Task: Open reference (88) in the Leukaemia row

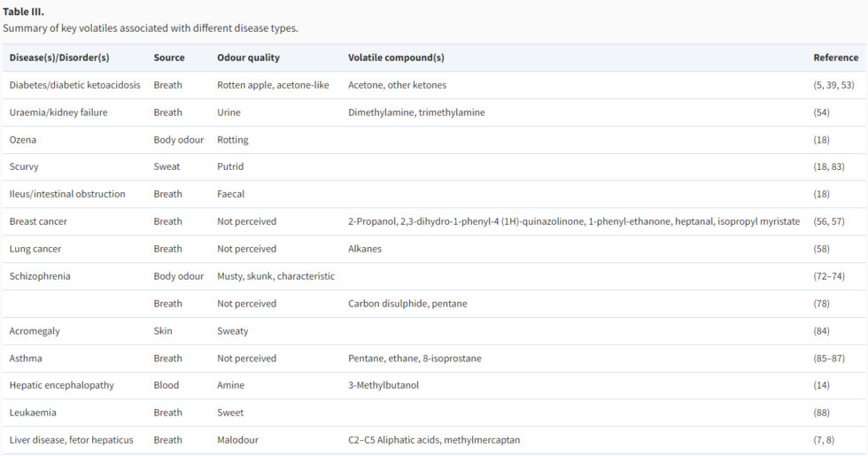Action: click(824, 413)
